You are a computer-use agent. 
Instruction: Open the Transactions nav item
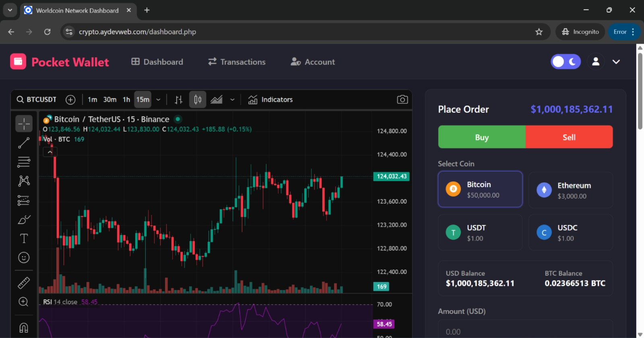pos(237,62)
